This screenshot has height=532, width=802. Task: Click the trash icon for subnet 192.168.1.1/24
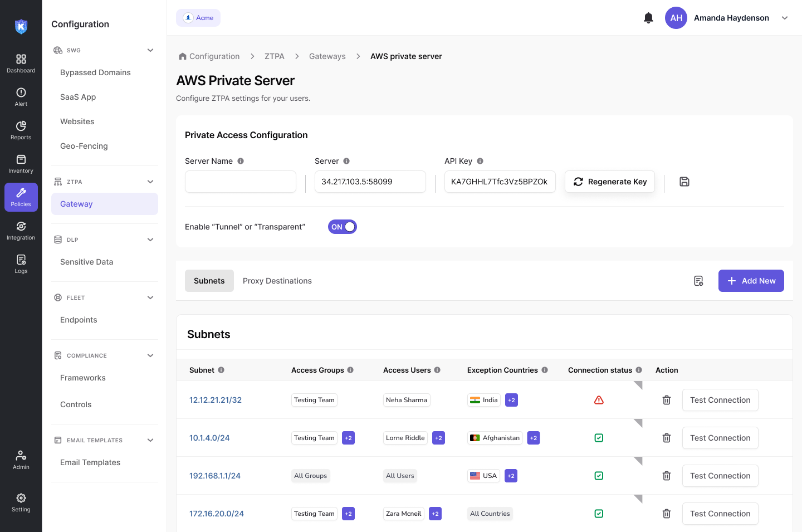click(667, 476)
